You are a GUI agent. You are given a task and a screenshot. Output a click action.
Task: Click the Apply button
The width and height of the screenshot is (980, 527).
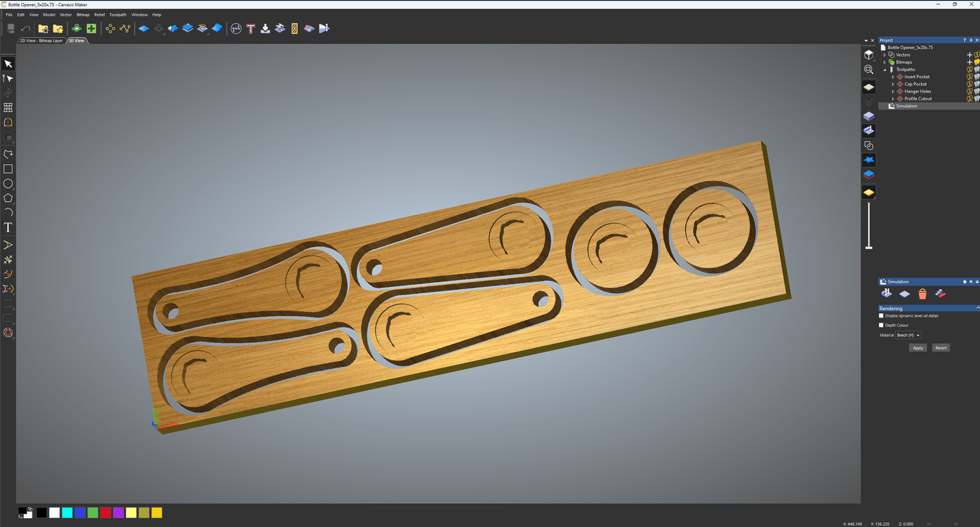(x=918, y=348)
